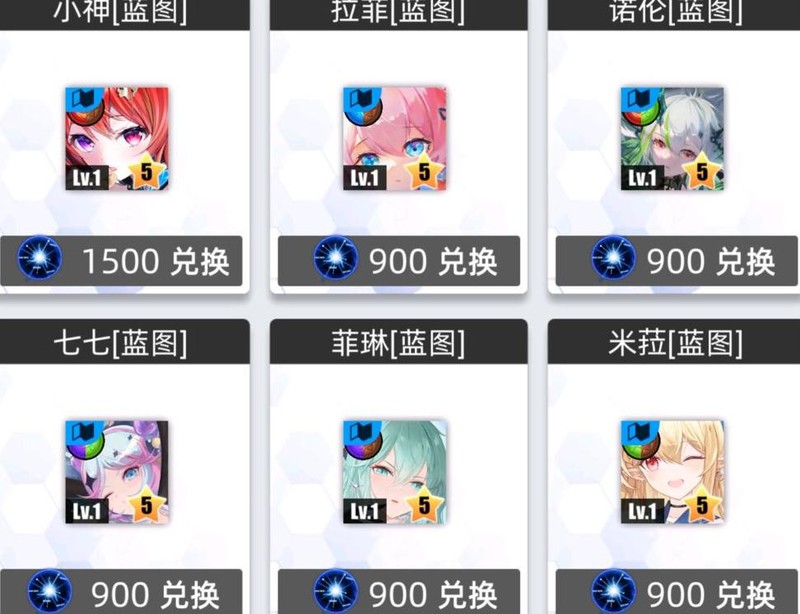Open blonde 米菈 character portrait
Screen dimensions: 800x614
[672, 472]
